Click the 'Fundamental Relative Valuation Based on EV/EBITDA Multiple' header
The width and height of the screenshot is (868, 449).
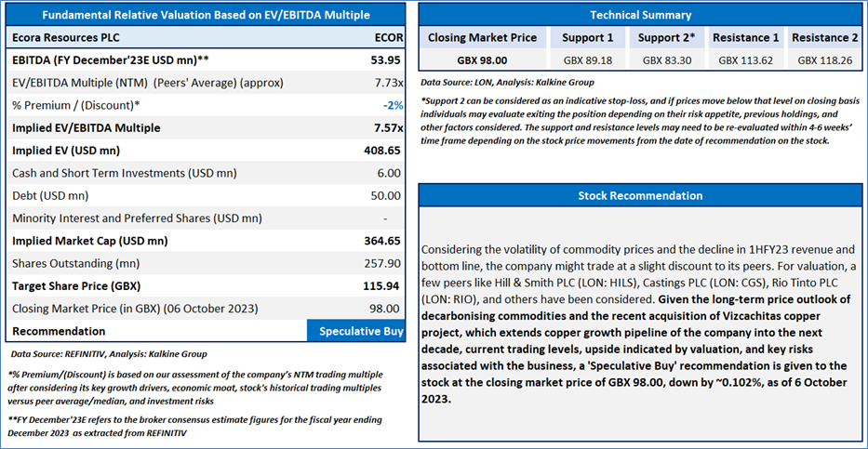(206, 15)
